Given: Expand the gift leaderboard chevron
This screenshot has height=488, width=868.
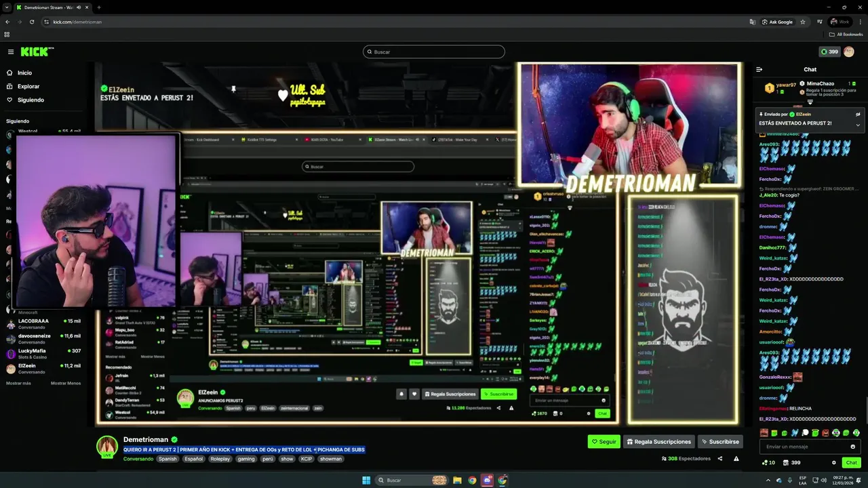Looking at the screenshot, I should click(x=810, y=102).
